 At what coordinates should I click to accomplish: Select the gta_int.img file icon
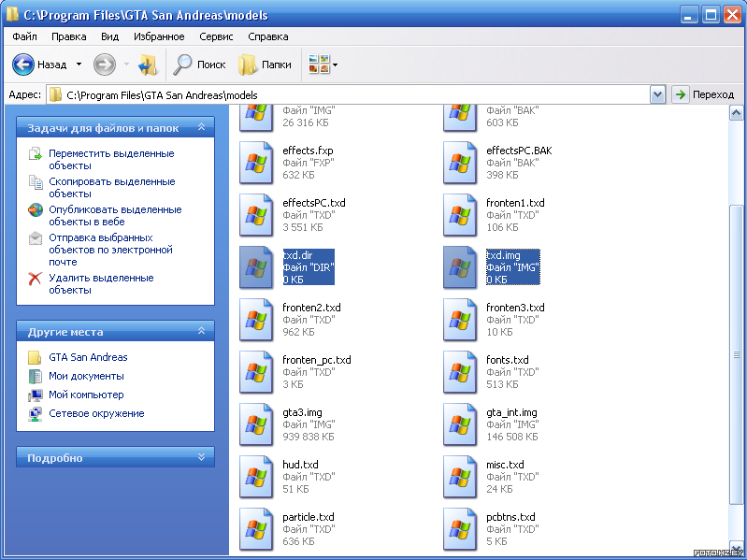[460, 424]
